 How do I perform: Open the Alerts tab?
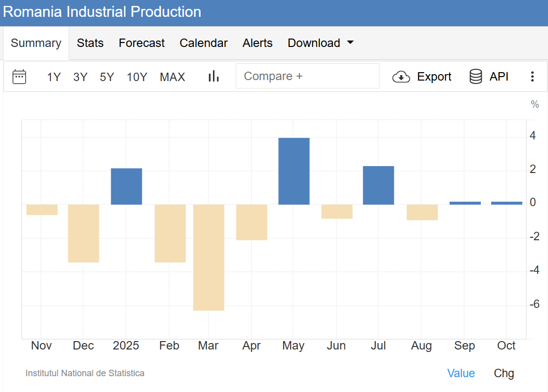[x=257, y=43]
